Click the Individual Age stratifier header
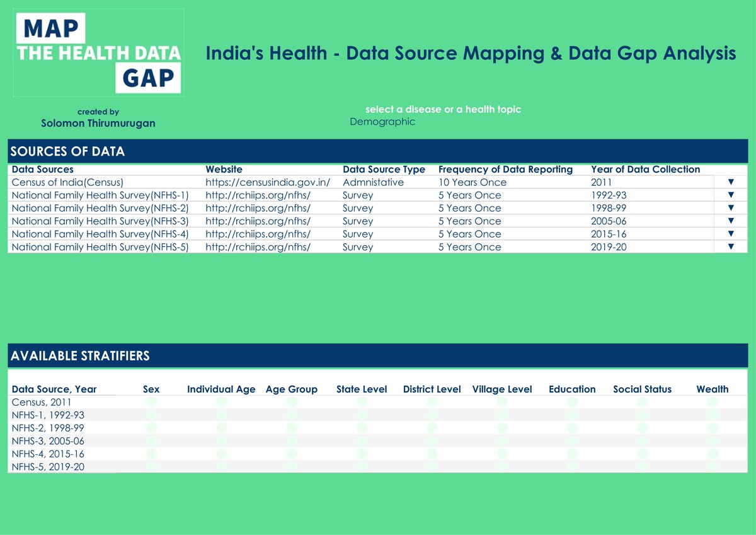Image resolution: width=756 pixels, height=535 pixels. (x=221, y=389)
